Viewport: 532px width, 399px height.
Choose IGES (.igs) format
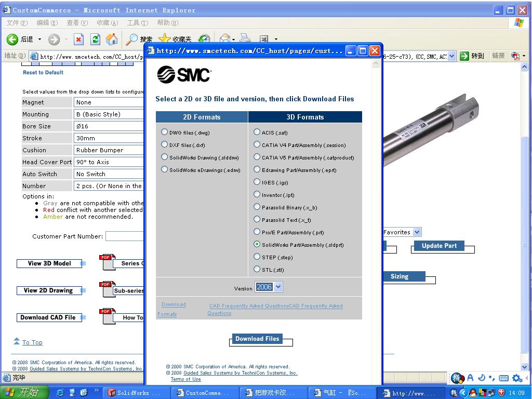257,181
